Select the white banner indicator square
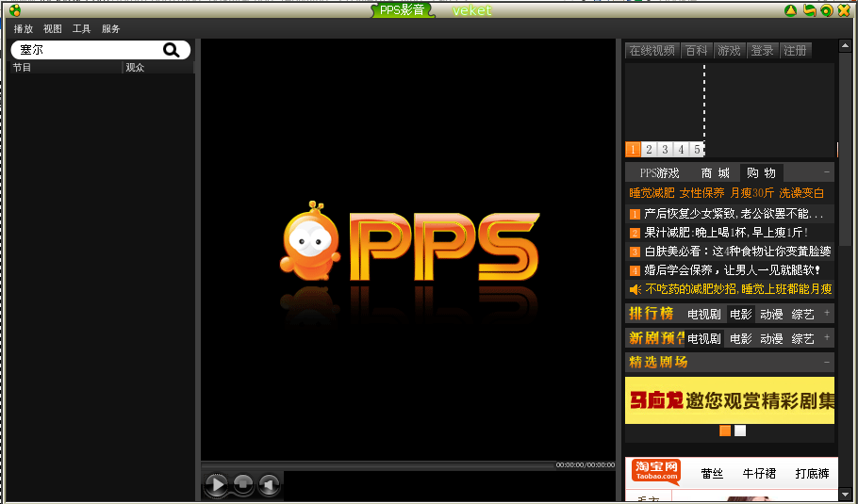 [740, 431]
